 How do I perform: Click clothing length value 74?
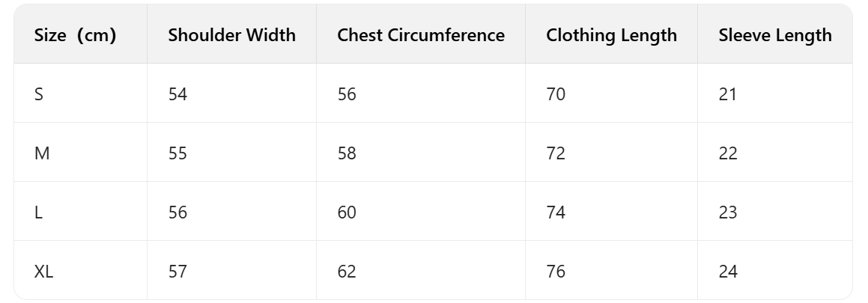tap(556, 212)
